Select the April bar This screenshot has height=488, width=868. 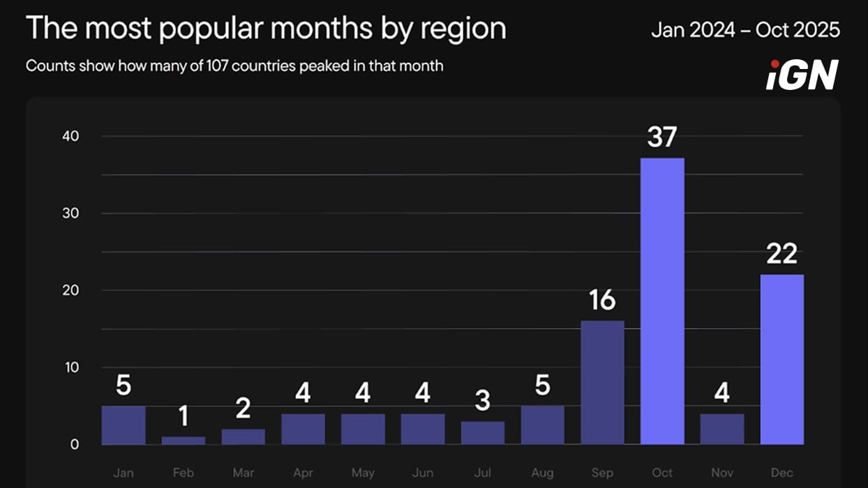coord(303,429)
